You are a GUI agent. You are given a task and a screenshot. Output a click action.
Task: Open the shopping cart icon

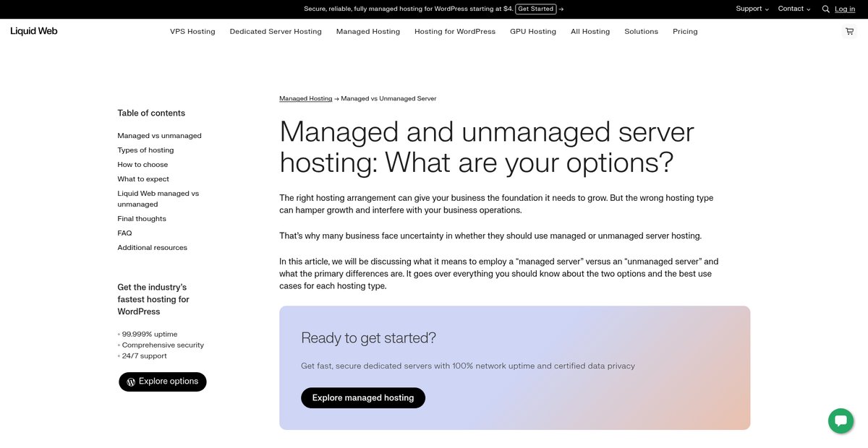(x=849, y=31)
